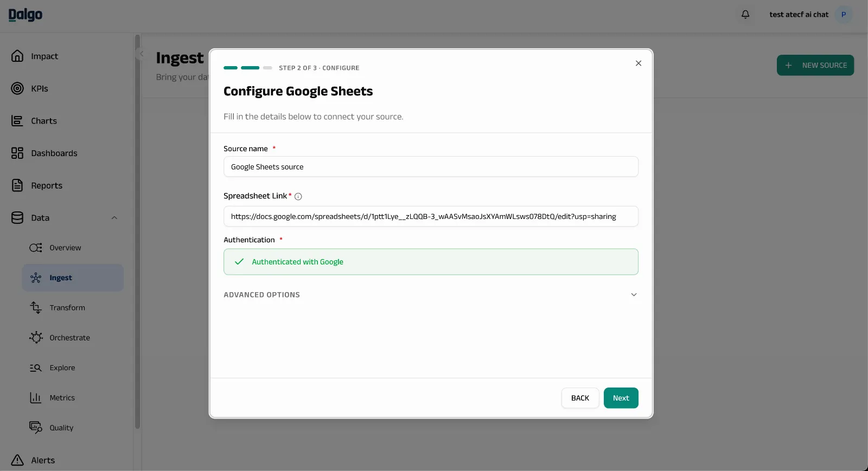Close the Configure Google Sheets dialog
The image size is (868, 471).
tap(639, 63)
